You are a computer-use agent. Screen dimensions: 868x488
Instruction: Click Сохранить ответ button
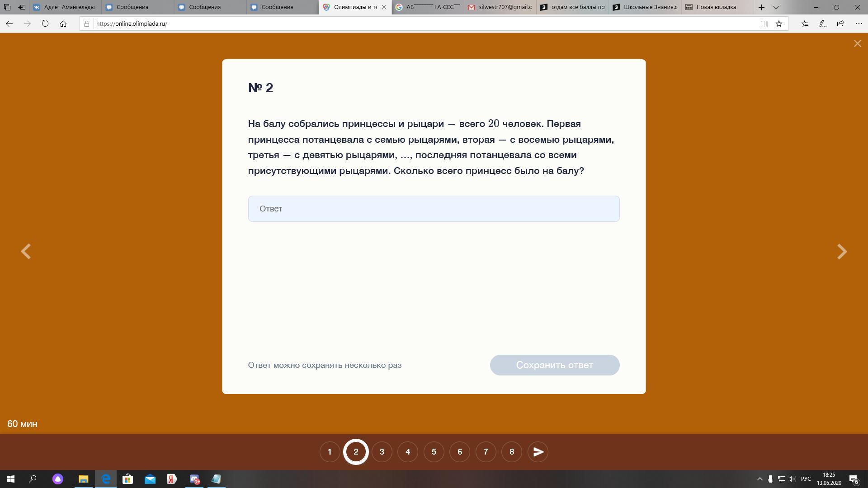[x=554, y=365]
